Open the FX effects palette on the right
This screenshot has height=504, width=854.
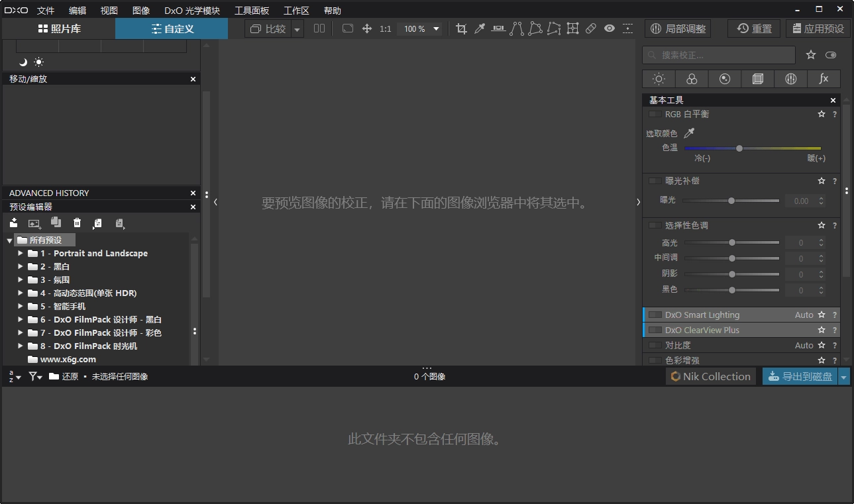pyautogui.click(x=823, y=79)
